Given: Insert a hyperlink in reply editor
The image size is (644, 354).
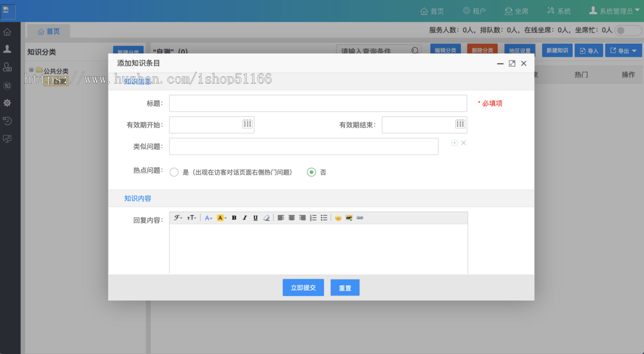Looking at the screenshot, I should click(x=360, y=218).
